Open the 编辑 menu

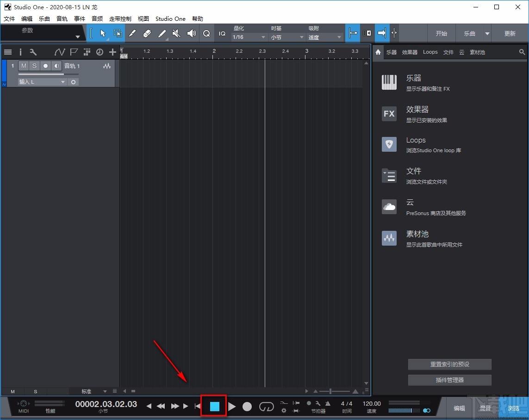click(x=27, y=19)
